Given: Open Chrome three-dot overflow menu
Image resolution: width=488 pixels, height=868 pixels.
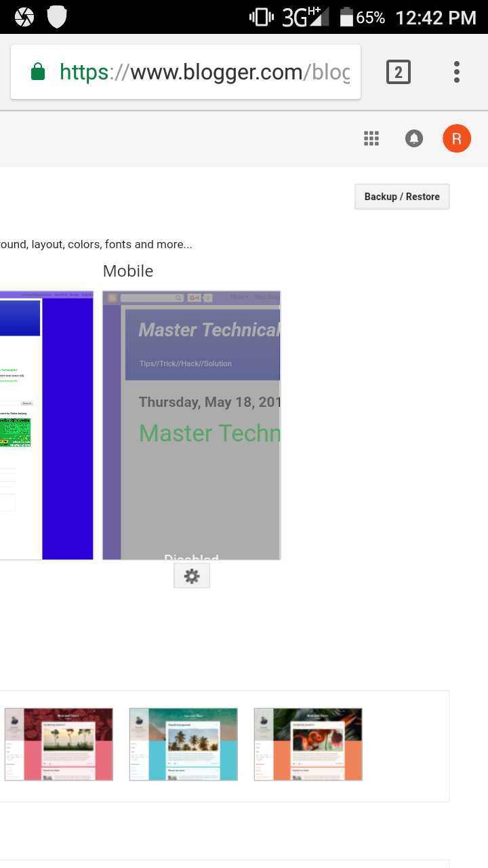Looking at the screenshot, I should [457, 72].
